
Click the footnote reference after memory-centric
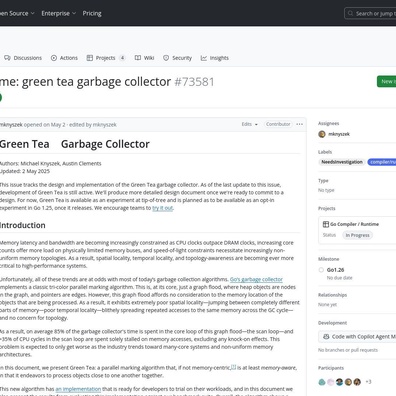point(233,367)
